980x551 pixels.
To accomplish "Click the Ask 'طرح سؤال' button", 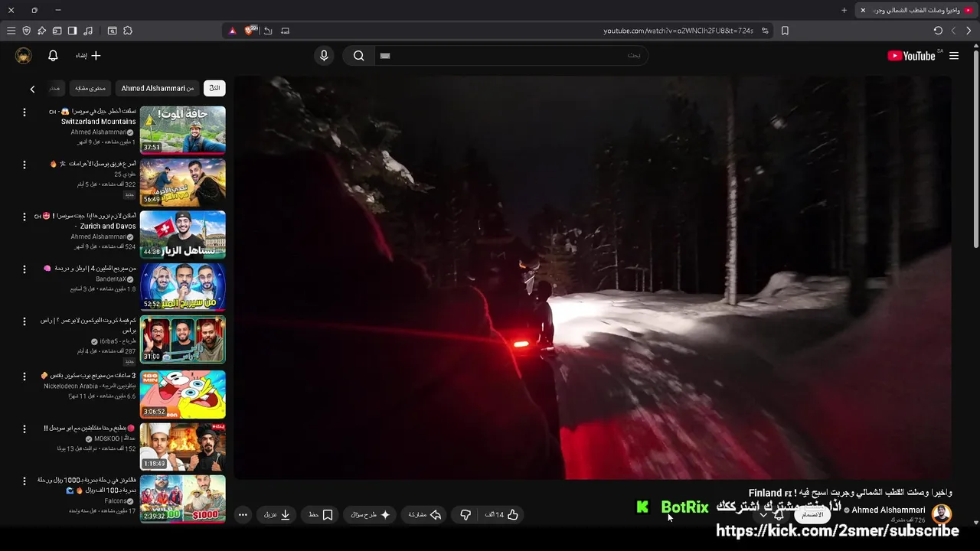I will (x=371, y=515).
